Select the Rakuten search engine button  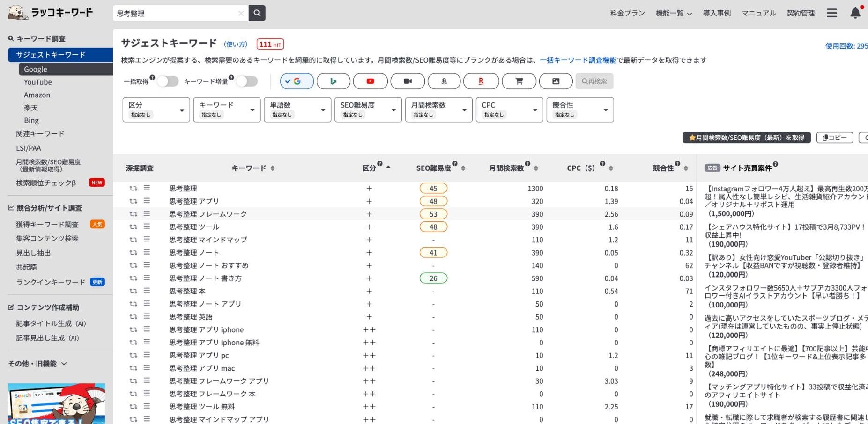point(481,81)
